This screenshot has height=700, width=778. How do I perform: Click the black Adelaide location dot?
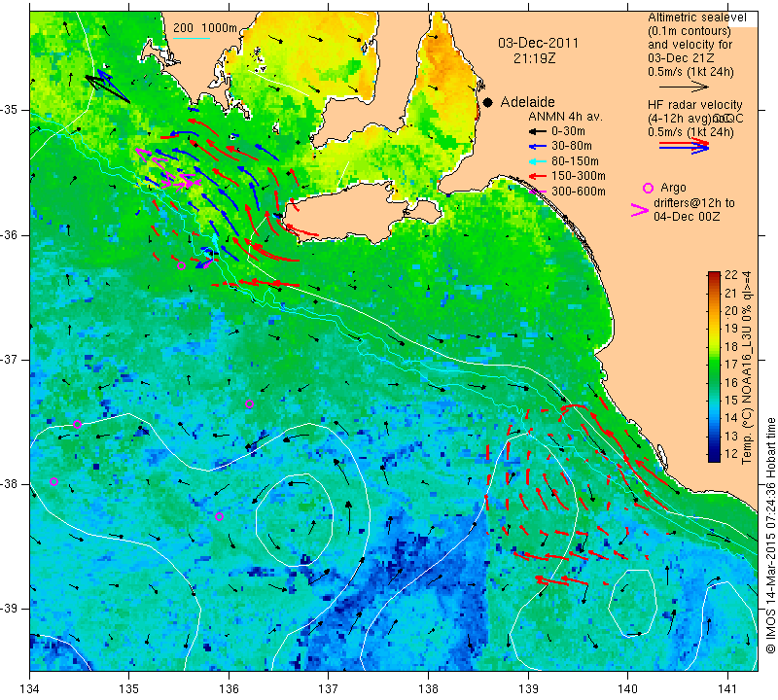[x=488, y=102]
